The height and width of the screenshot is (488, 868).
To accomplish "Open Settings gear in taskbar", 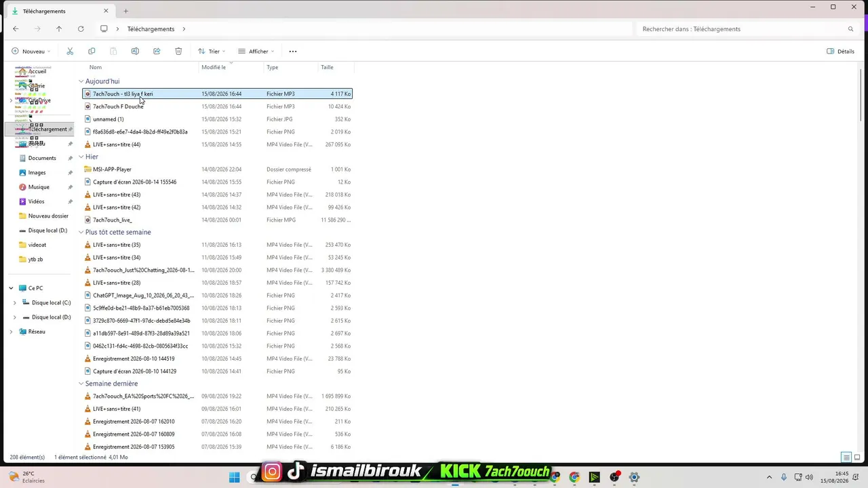I will (634, 477).
